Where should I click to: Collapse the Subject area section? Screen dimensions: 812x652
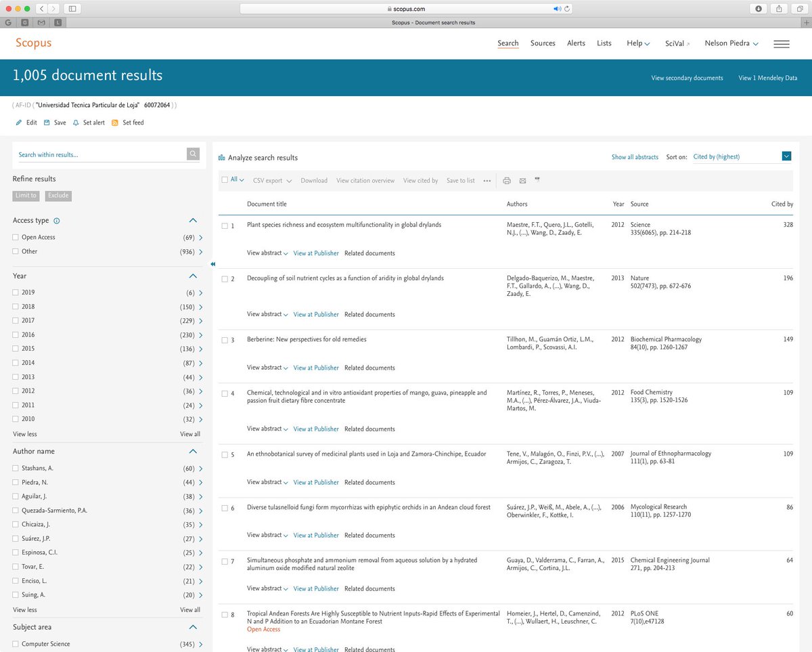click(x=193, y=628)
